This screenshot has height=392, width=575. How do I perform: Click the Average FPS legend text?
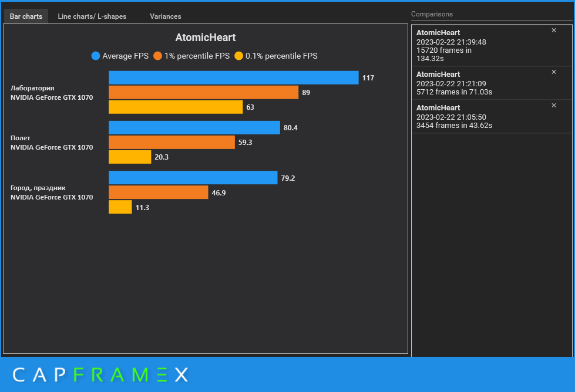click(x=126, y=56)
